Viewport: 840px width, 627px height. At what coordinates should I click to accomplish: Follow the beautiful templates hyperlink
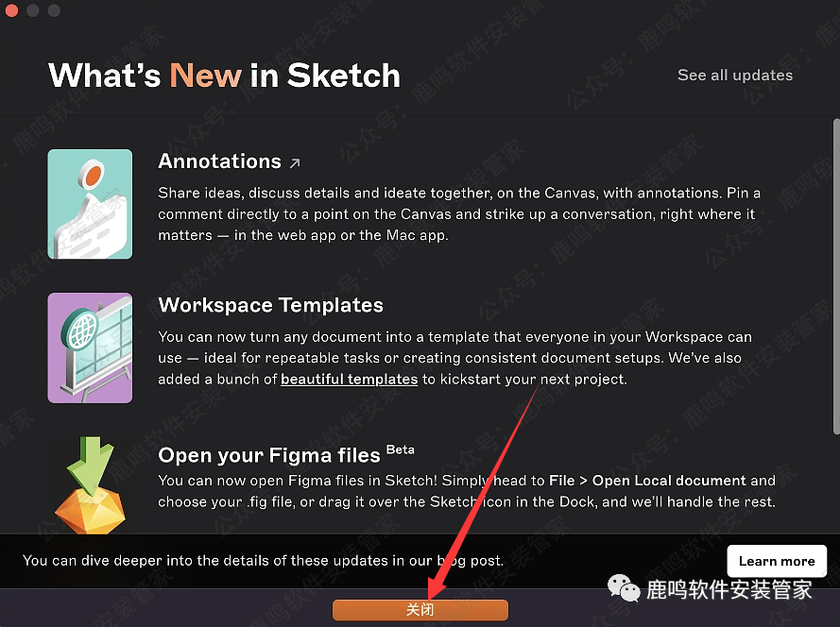point(349,379)
